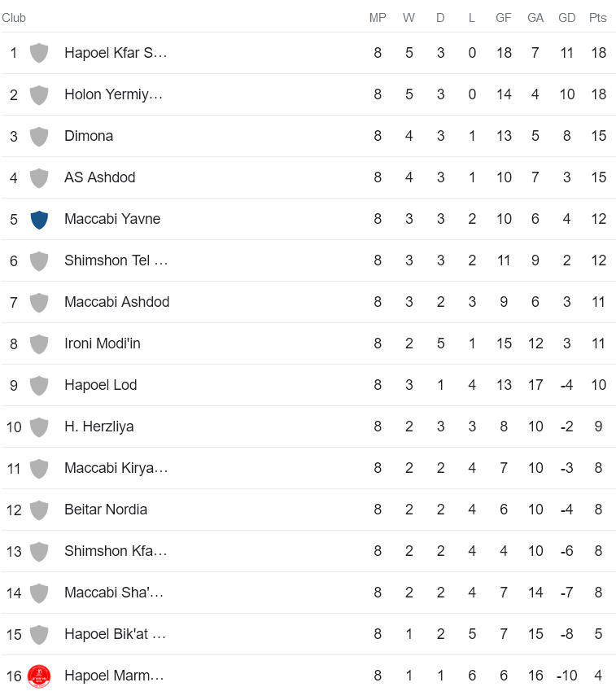Click the H. Herzliya crest icon
Screen dimensions: 616x700
[x=39, y=427]
